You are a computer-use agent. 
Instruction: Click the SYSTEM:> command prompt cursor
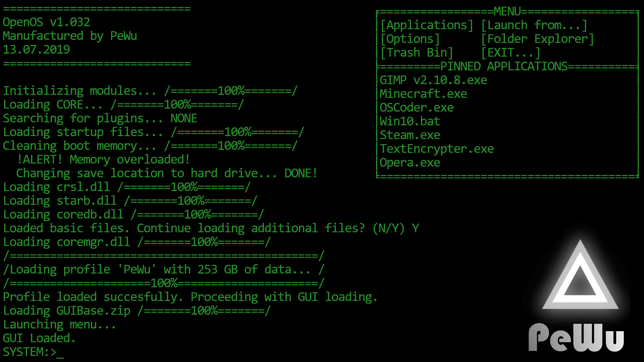(60, 353)
